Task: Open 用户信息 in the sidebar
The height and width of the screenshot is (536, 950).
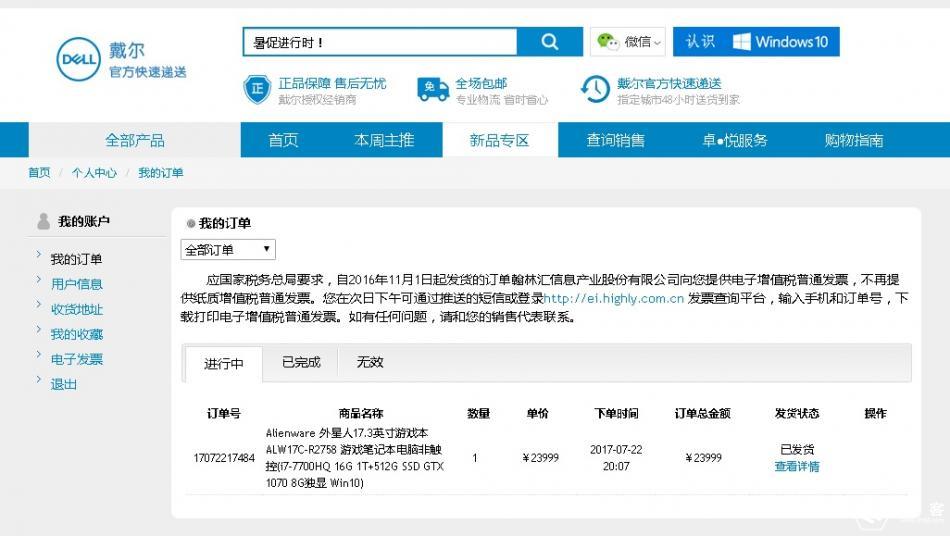Action: click(x=76, y=284)
